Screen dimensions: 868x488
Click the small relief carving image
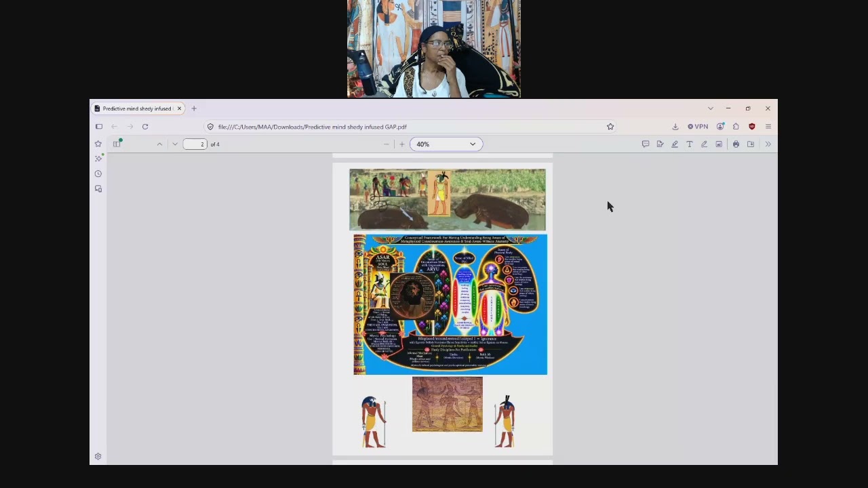click(448, 405)
